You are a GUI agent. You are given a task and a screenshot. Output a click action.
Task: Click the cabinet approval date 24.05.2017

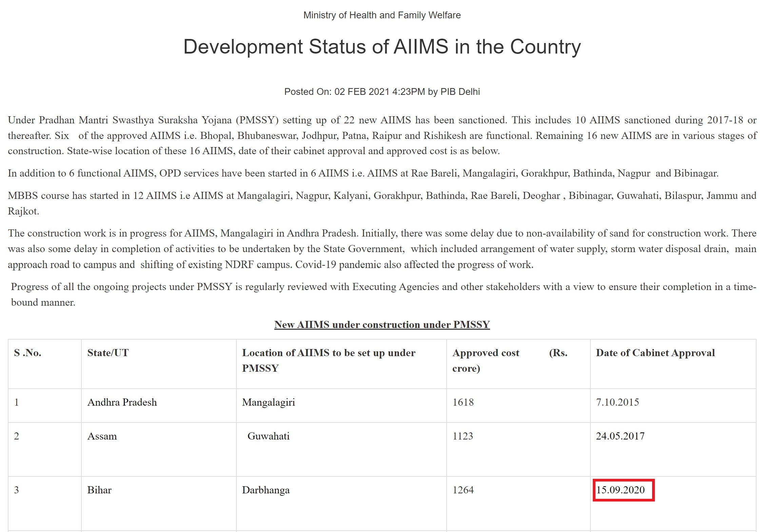point(620,436)
